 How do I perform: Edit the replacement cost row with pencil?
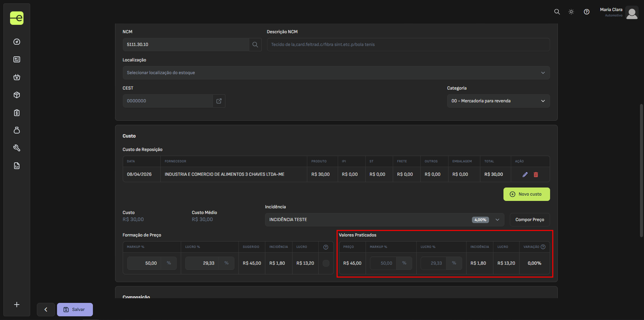pyautogui.click(x=525, y=174)
